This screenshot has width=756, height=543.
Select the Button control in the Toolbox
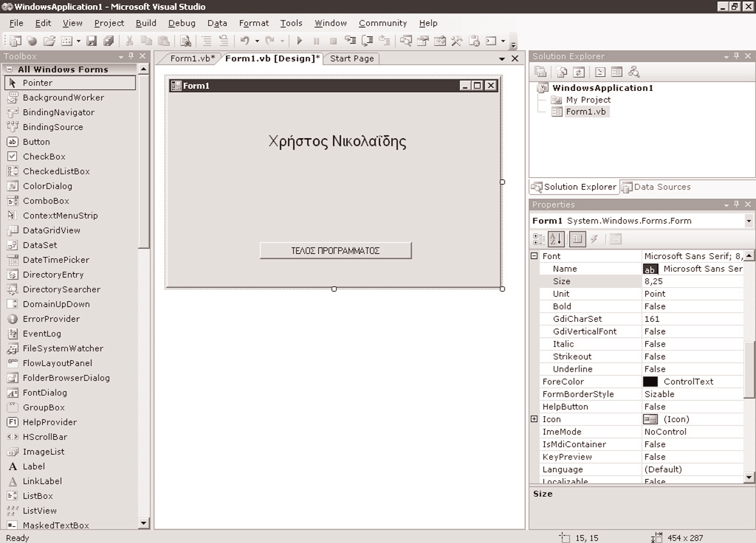pyautogui.click(x=36, y=141)
